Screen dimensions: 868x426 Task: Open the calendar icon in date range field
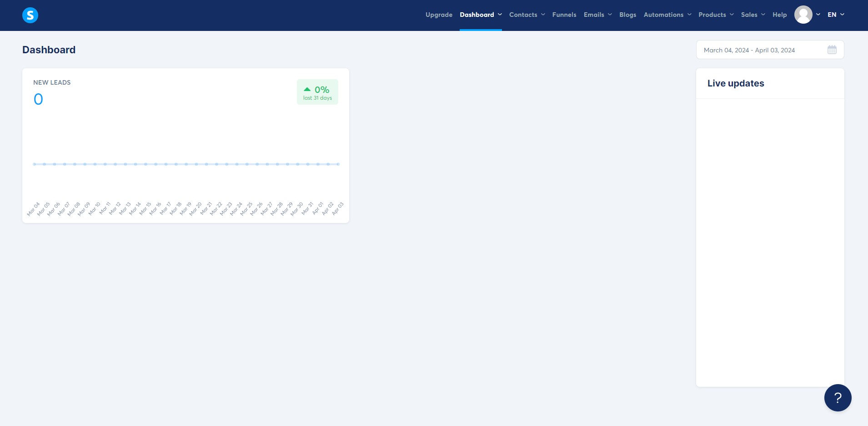point(832,50)
